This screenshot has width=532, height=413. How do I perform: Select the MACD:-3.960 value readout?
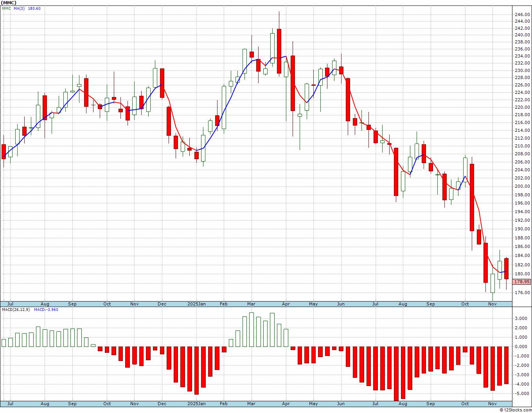click(x=46, y=309)
